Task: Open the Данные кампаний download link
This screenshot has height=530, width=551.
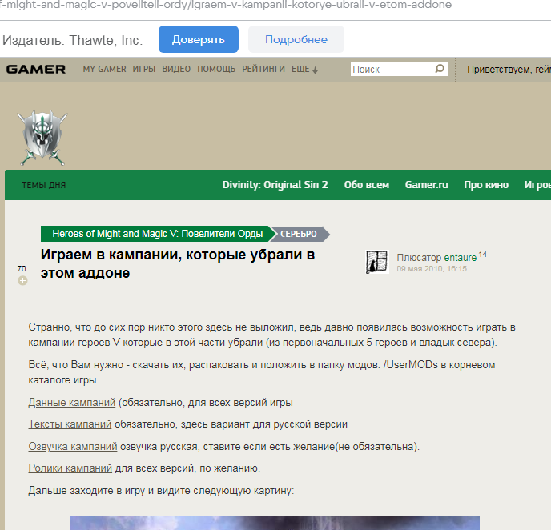Action: coord(72,402)
